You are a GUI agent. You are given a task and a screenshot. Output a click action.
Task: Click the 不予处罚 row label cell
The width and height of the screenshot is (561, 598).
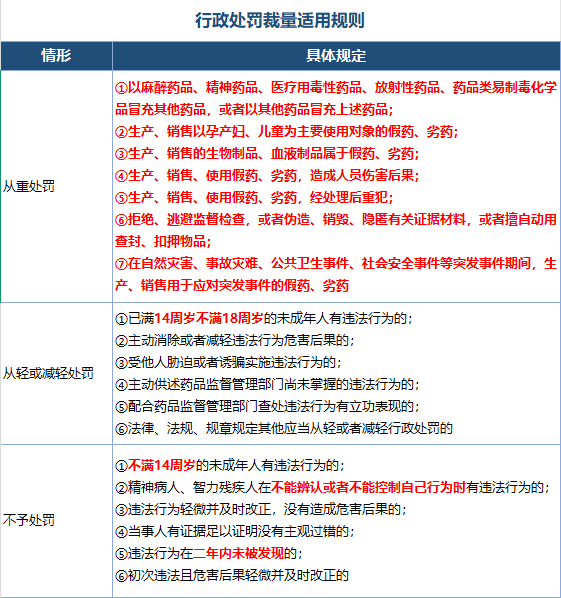pos(56,520)
